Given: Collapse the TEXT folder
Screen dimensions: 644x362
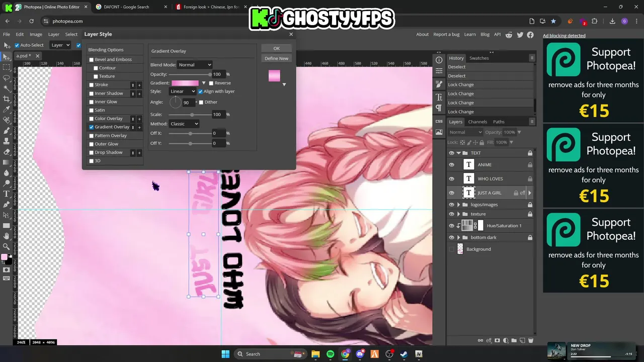Looking at the screenshot, I should (x=458, y=153).
